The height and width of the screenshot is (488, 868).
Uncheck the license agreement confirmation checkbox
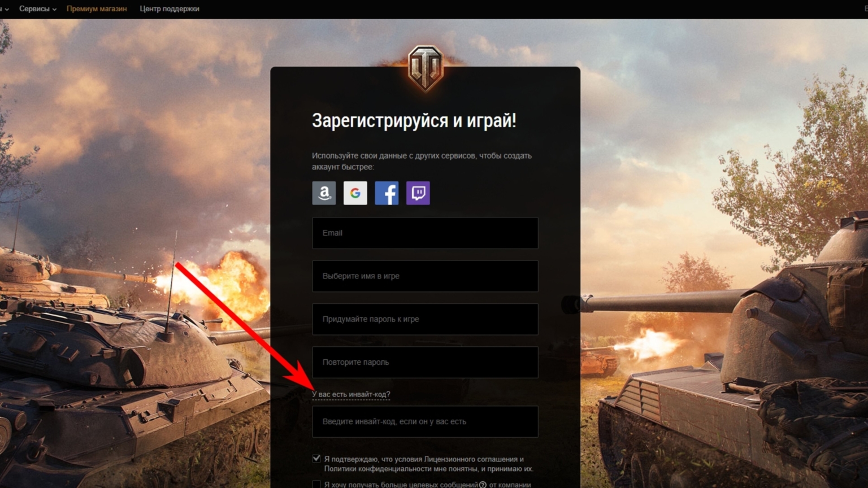[316, 459]
